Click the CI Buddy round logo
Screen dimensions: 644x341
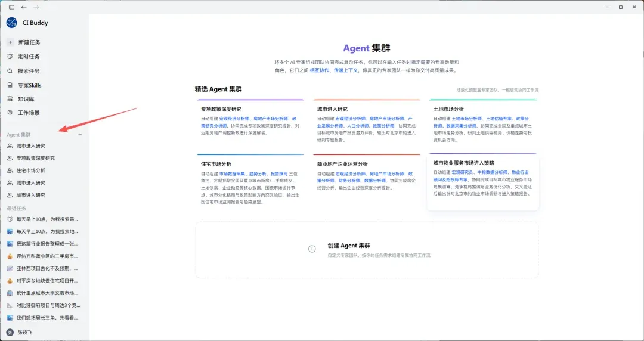tap(11, 23)
